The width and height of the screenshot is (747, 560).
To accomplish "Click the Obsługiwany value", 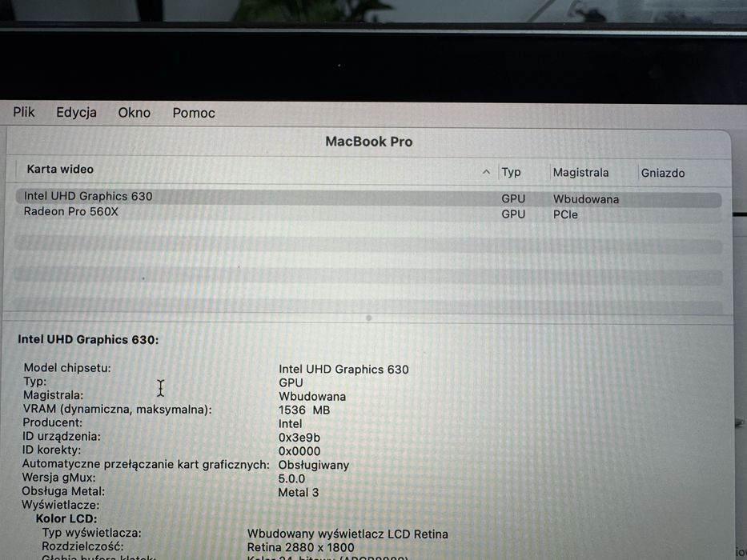I will tap(314, 466).
